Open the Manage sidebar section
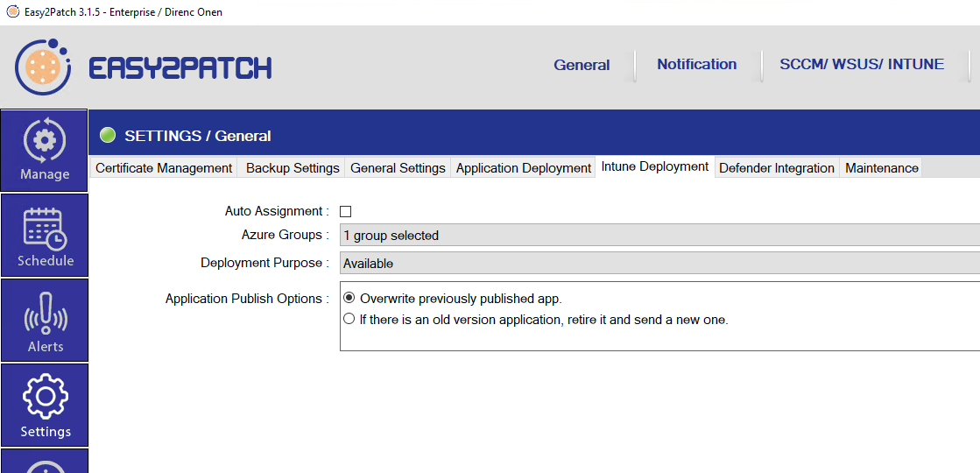This screenshot has height=473, width=980. tap(45, 149)
